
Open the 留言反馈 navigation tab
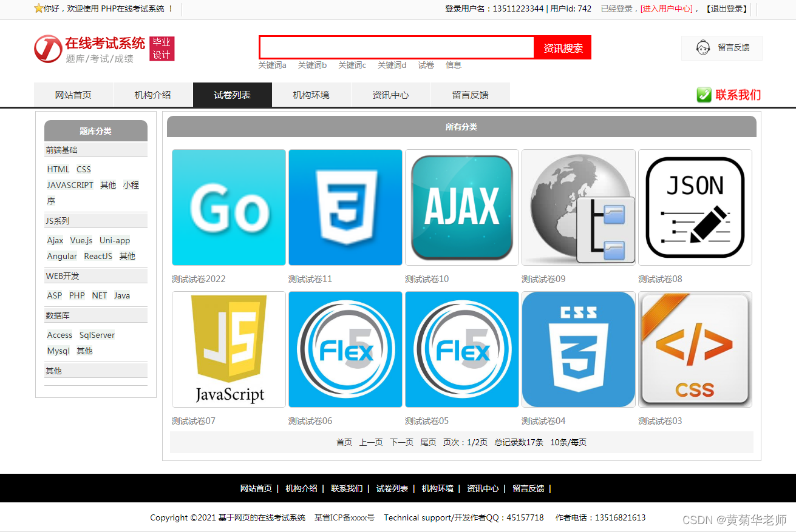(x=471, y=95)
